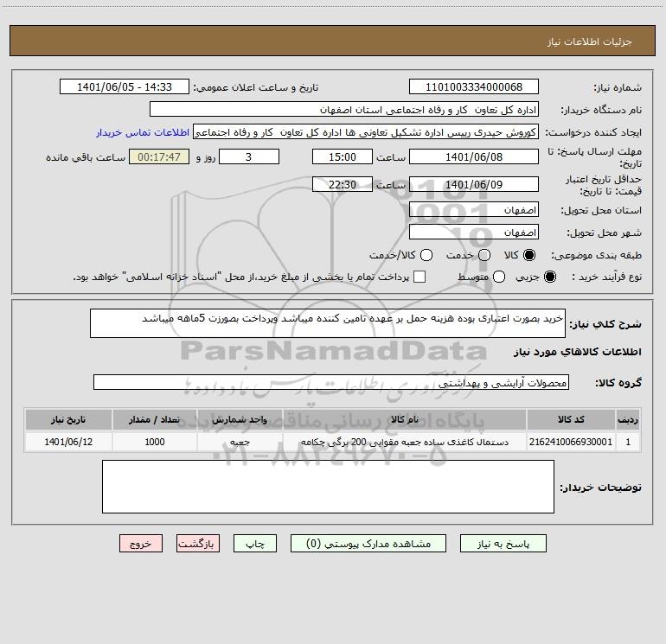Click row number 1 cell

click(628, 442)
